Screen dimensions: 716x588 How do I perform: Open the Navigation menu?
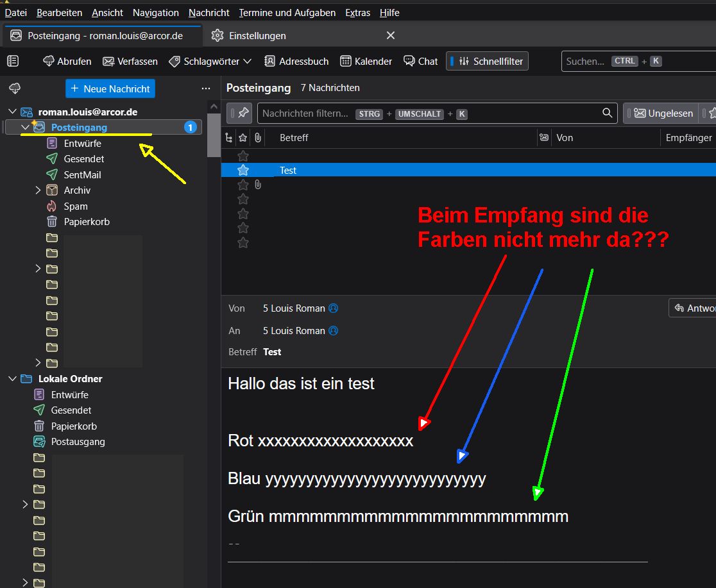click(x=156, y=13)
